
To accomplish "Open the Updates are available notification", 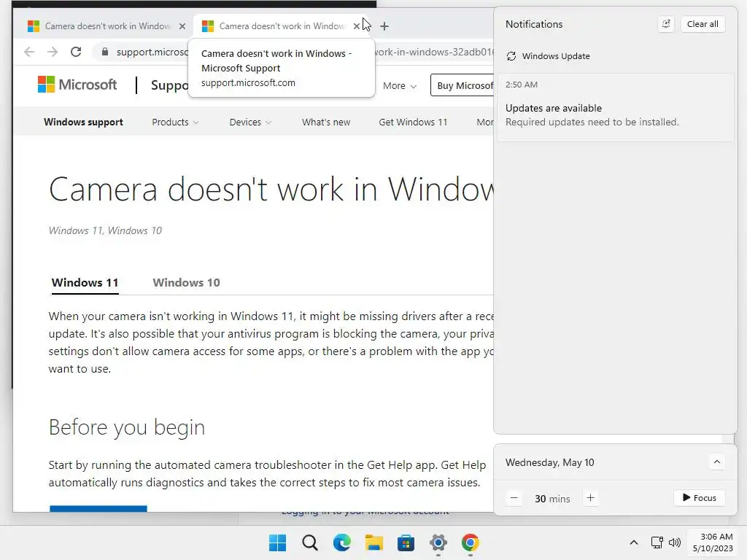I will point(615,108).
